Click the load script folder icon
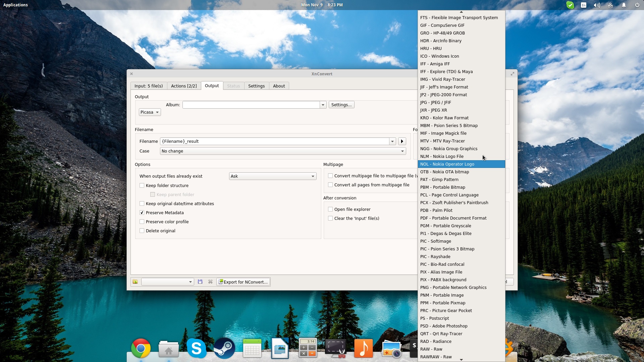The image size is (644, 362). (135, 282)
